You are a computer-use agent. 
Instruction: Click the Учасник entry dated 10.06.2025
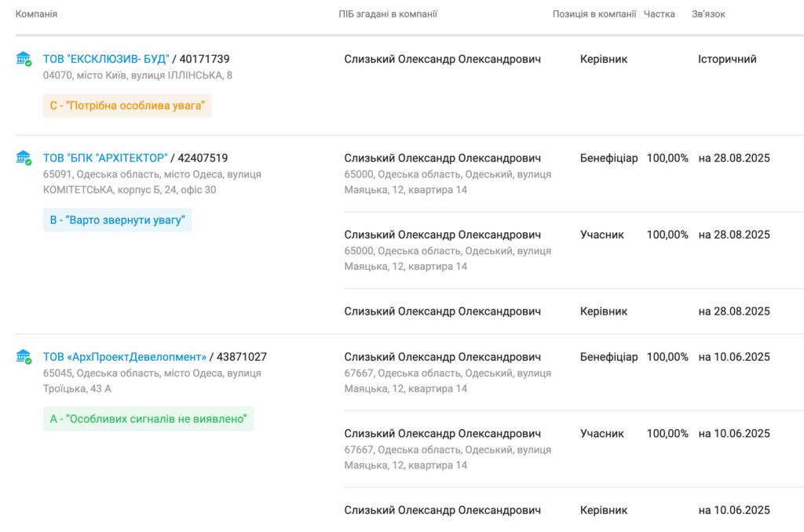coord(602,434)
